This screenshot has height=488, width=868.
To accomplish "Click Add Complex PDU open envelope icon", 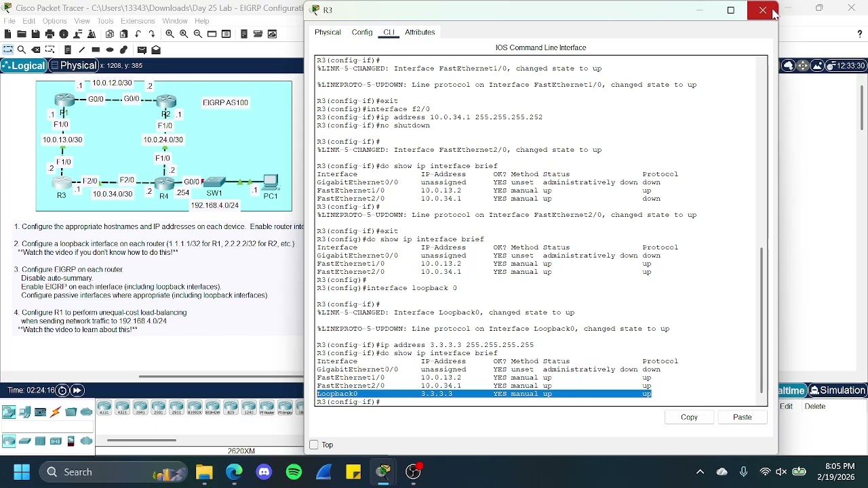I will coord(156,49).
